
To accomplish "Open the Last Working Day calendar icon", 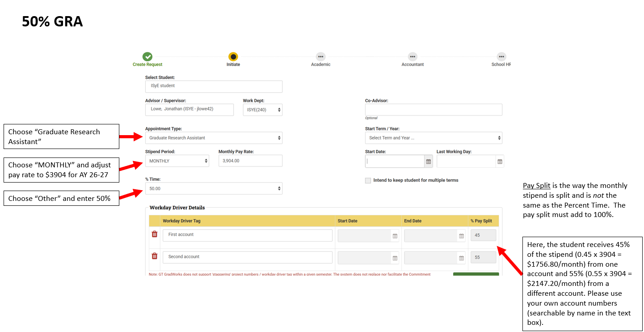I will tap(500, 162).
